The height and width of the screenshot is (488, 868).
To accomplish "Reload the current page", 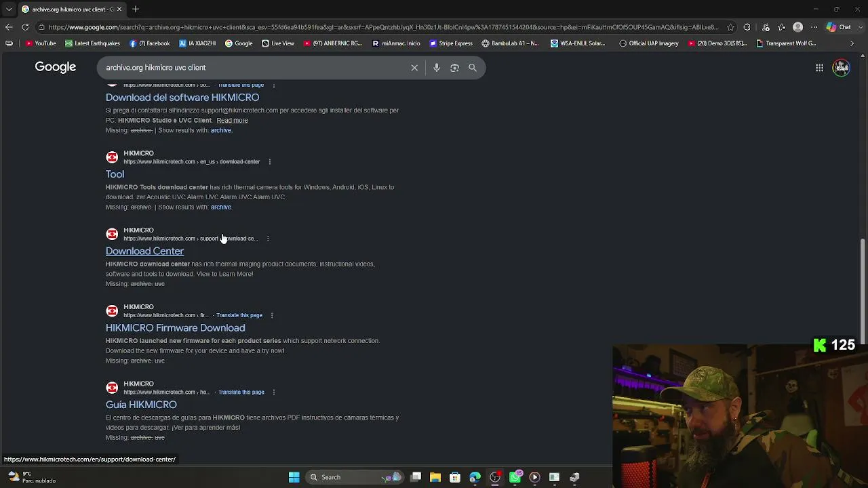I will click(25, 27).
